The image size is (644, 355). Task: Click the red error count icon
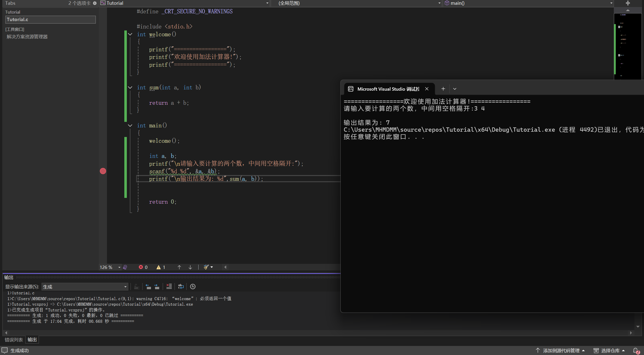tap(141, 267)
